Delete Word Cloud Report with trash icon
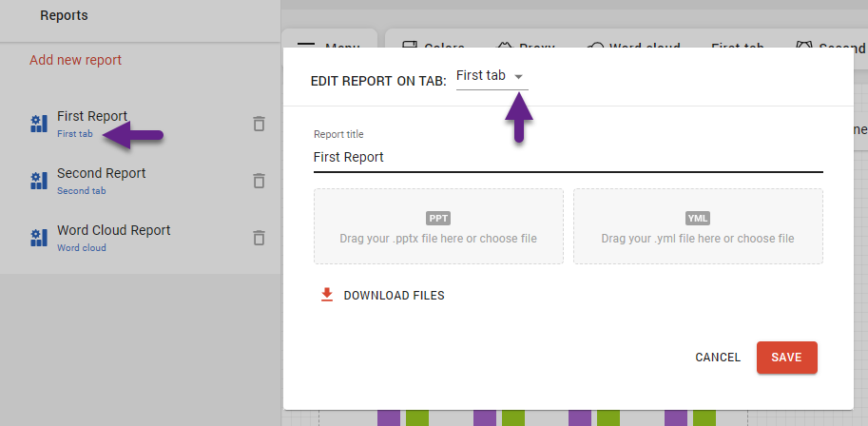The height and width of the screenshot is (426, 868). click(259, 238)
